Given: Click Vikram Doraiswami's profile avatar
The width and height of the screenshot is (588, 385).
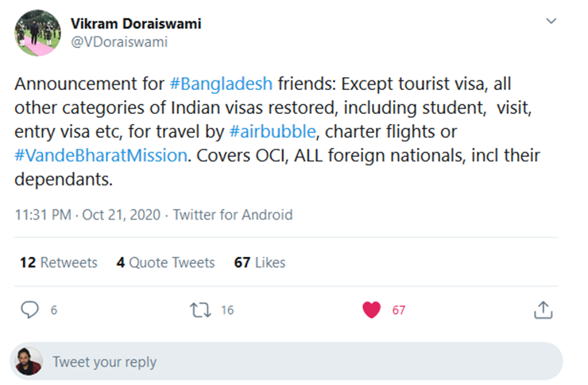Looking at the screenshot, I should tap(37, 33).
